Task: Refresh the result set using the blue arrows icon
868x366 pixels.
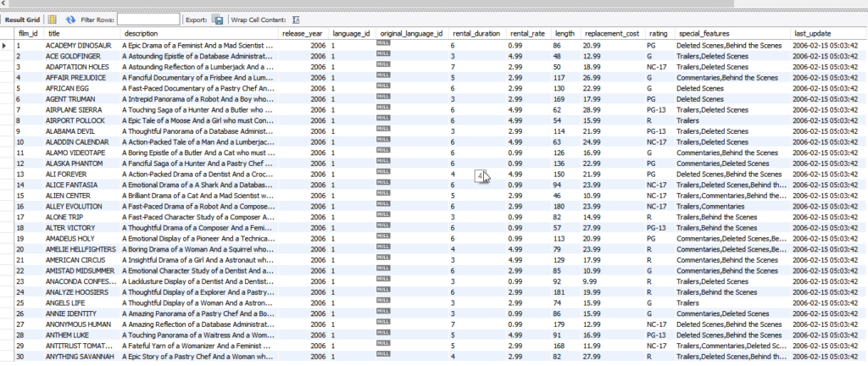Action: click(70, 19)
